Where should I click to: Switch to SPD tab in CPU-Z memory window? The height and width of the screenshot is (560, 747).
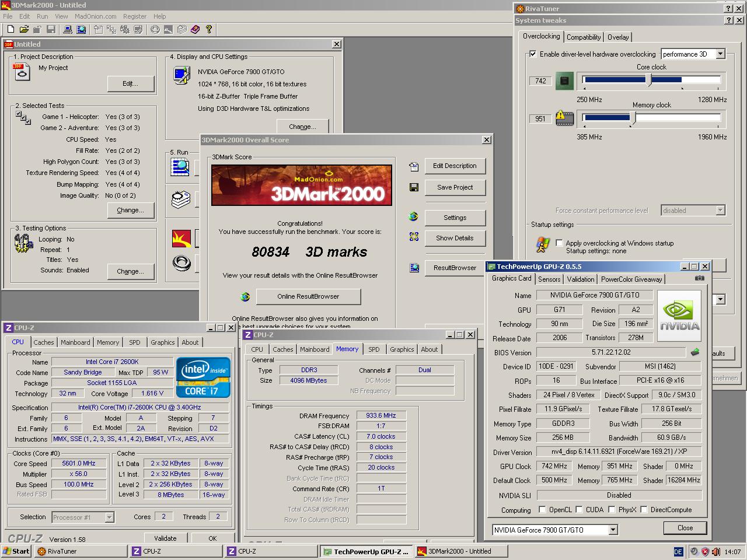(x=374, y=349)
